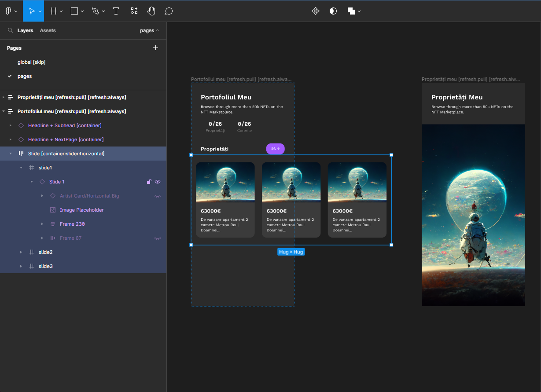Open the global [skip] page
Viewport: 541px width, 392px height.
31,62
